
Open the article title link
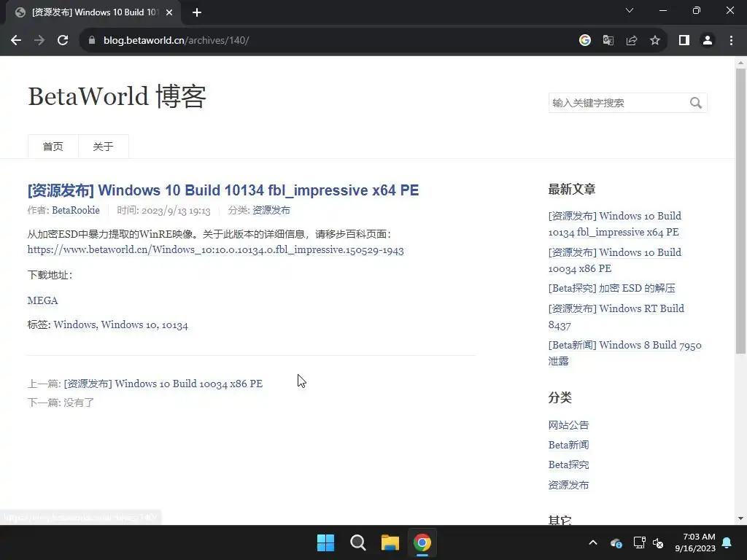coord(223,190)
